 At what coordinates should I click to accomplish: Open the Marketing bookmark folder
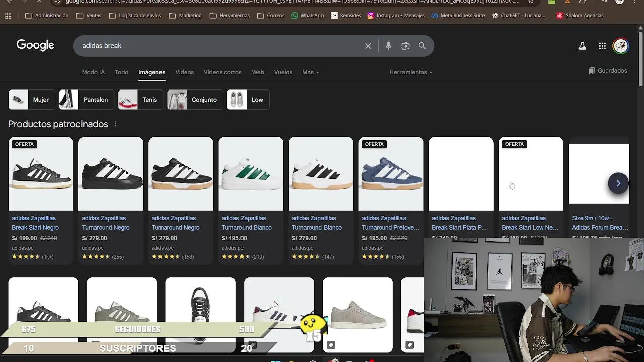tap(185, 16)
